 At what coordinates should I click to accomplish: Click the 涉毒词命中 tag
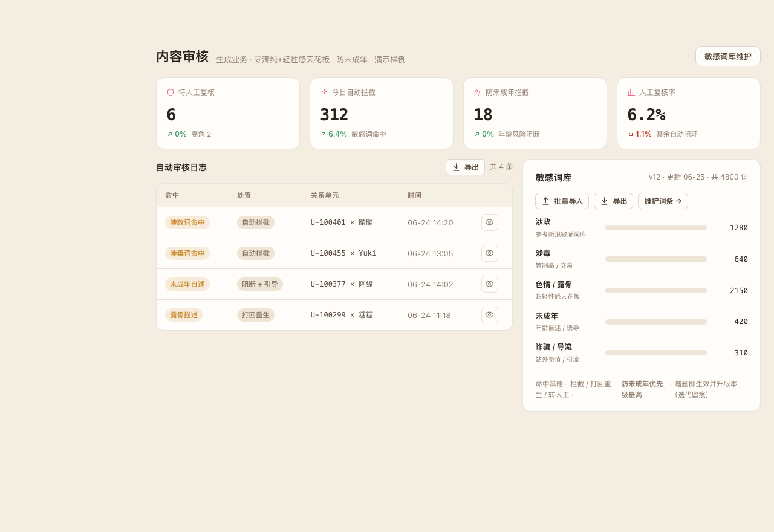[x=187, y=253]
